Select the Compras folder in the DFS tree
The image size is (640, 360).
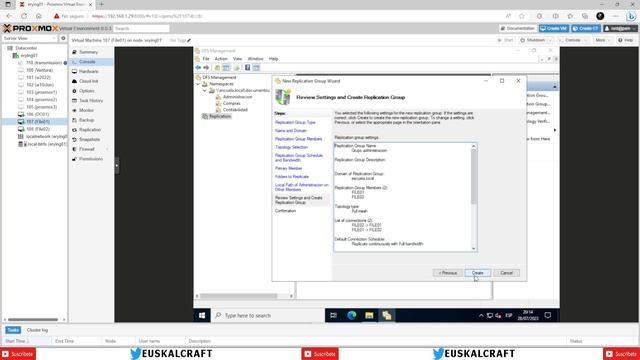(231, 103)
